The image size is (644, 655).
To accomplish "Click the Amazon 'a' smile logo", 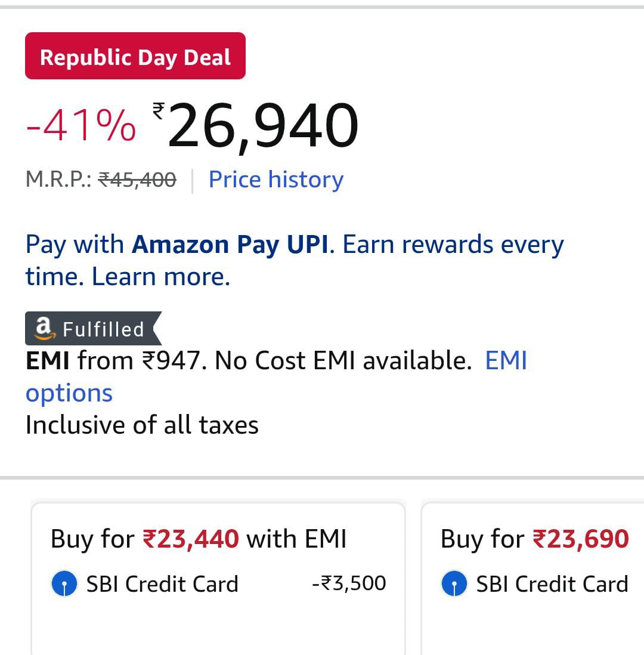I will (44, 328).
